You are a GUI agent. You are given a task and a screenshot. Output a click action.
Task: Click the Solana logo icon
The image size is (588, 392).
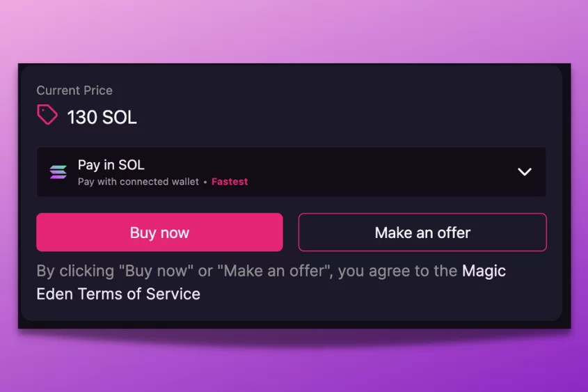point(58,172)
